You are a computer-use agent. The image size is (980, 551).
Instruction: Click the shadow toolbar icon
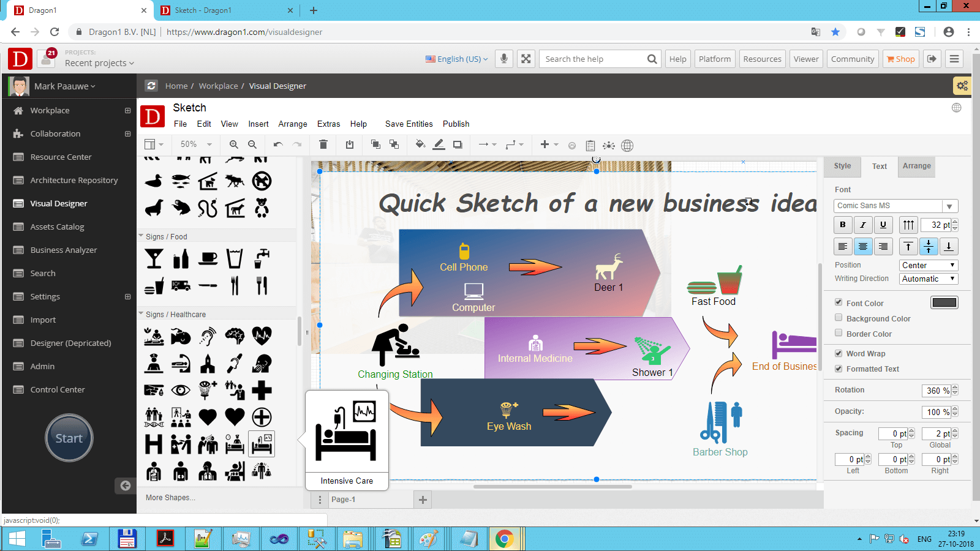(458, 145)
